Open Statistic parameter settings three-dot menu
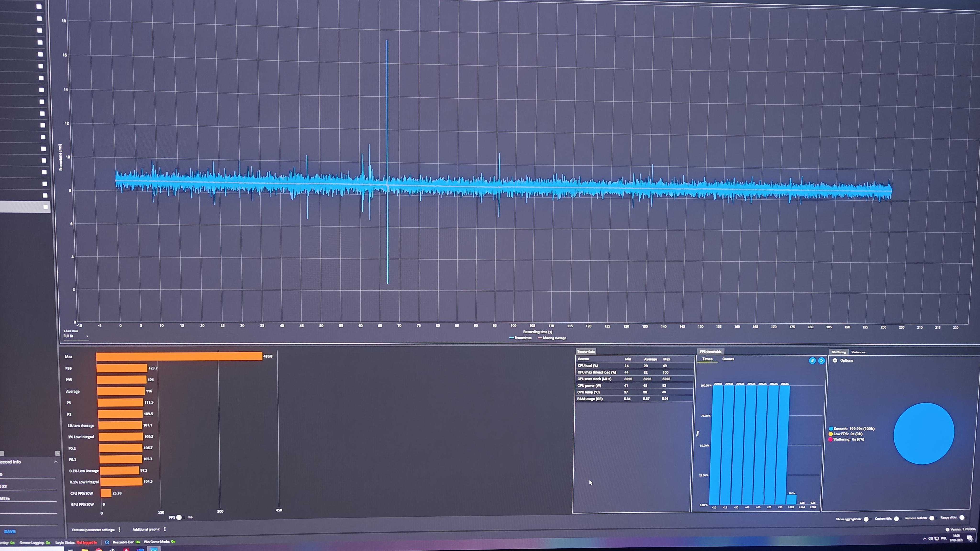Screen dimensions: 980x551 point(119,529)
